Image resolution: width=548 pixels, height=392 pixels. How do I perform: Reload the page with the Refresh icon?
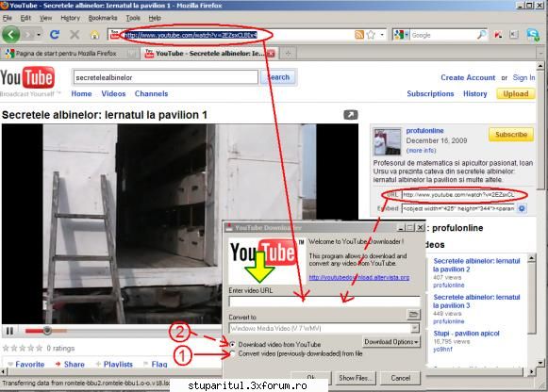55,35
